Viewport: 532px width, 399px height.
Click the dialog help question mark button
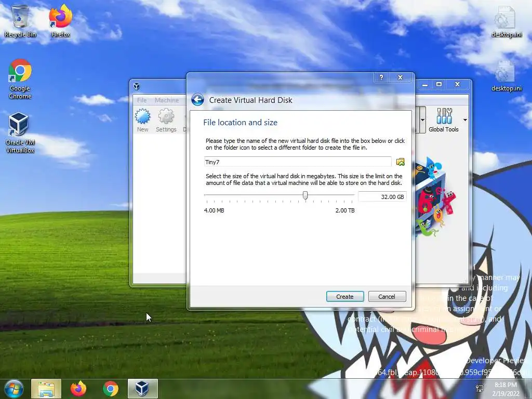tap(381, 77)
